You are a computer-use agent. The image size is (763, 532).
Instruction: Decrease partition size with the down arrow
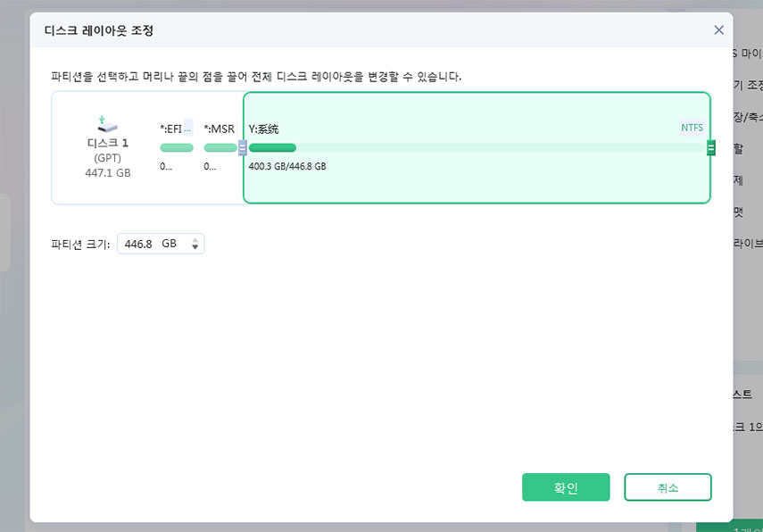[x=195, y=248]
